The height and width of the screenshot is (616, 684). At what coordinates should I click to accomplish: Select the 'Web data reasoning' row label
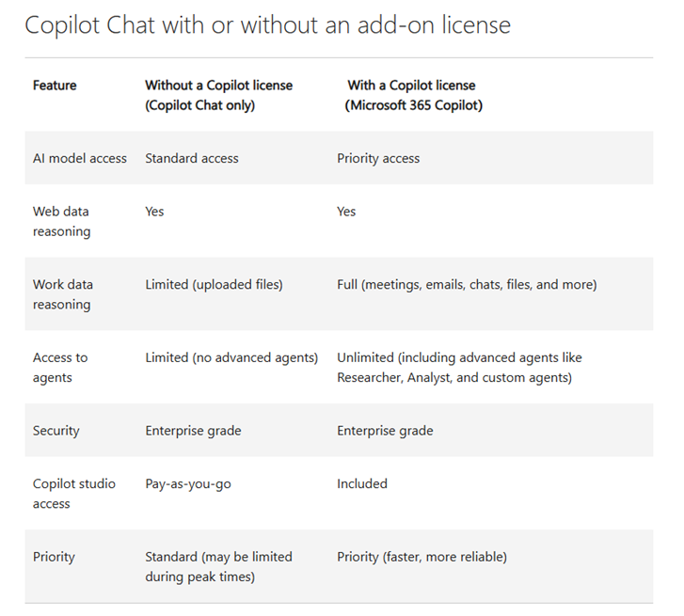point(61,221)
